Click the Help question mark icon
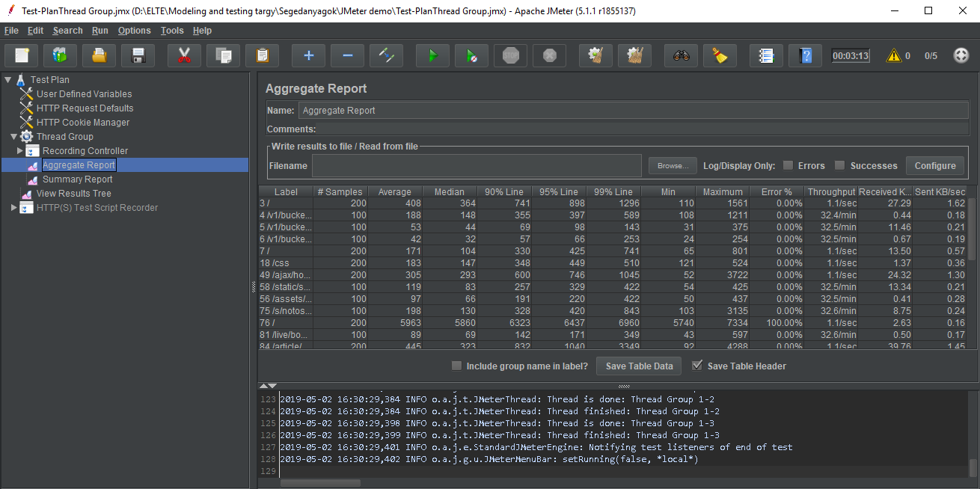Image resolution: width=980 pixels, height=489 pixels. 805,55
